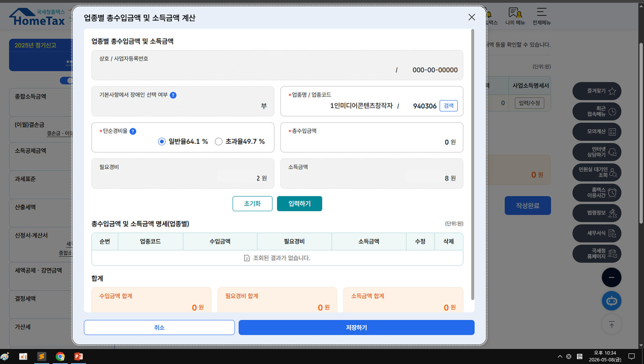Image resolution: width=644 pixels, height=364 pixels.
Task: Click the 000-00-00000 business number text
Action: click(x=435, y=70)
